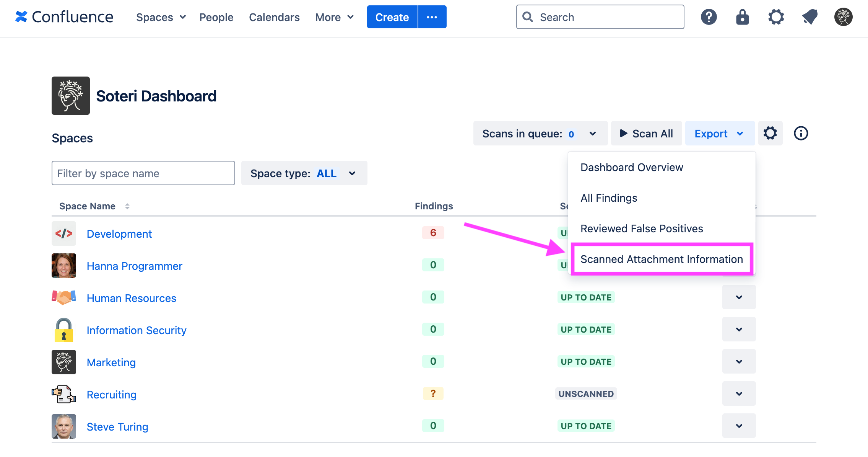Open the Soteri dashboard settings gear

(770, 133)
